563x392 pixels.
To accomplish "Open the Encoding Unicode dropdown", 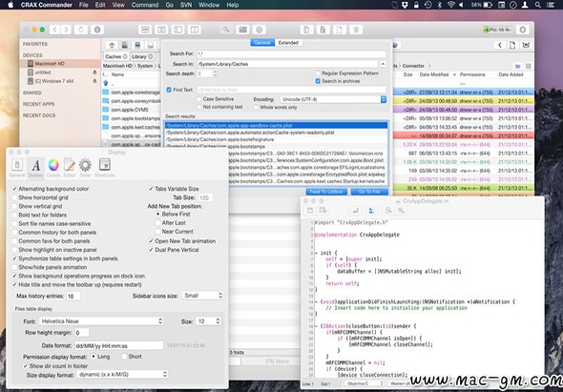I will point(333,99).
